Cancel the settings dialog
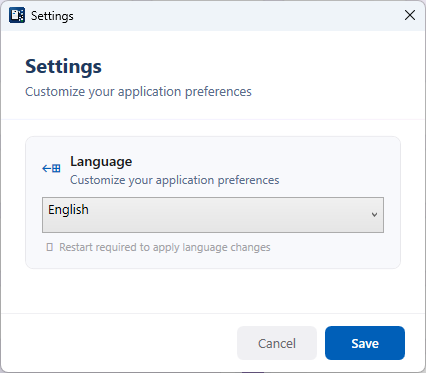The height and width of the screenshot is (373, 426). point(277,343)
